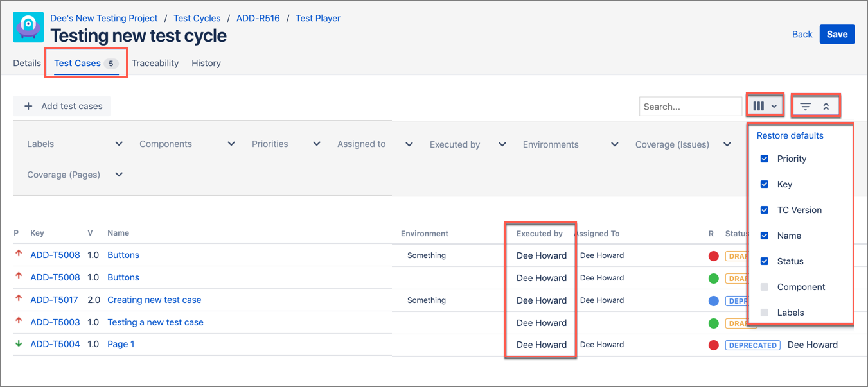Click the green status dot for Testing a new test case

[713, 323]
